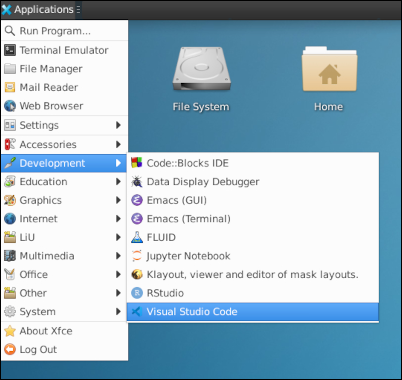Image resolution: width=402 pixels, height=380 pixels.
Task: Open the Home folder desktop icon
Action: click(x=329, y=69)
